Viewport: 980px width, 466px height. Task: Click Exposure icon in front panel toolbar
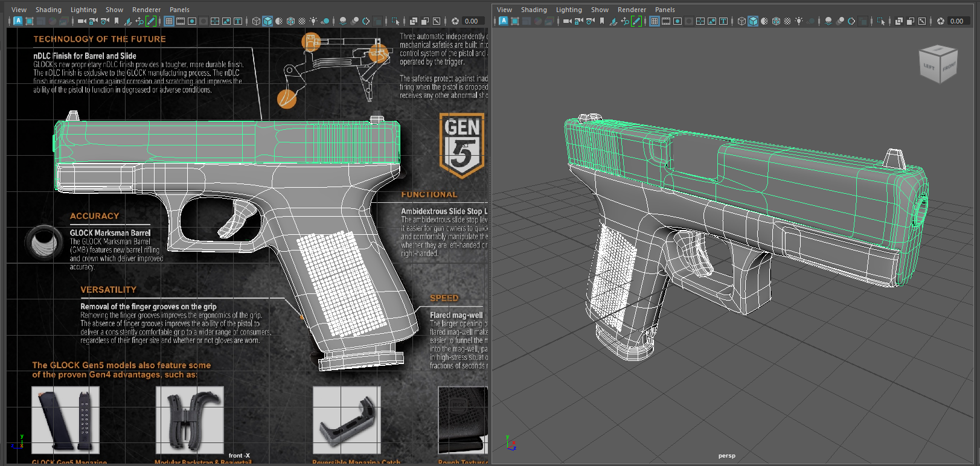click(x=455, y=21)
